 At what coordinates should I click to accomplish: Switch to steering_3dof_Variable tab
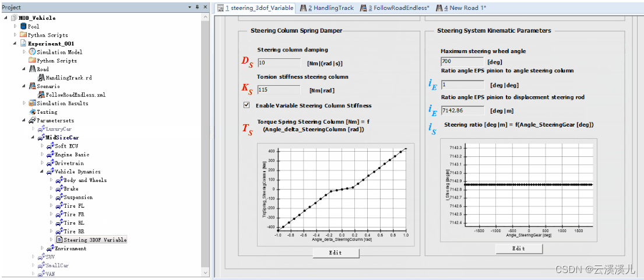coord(255,8)
